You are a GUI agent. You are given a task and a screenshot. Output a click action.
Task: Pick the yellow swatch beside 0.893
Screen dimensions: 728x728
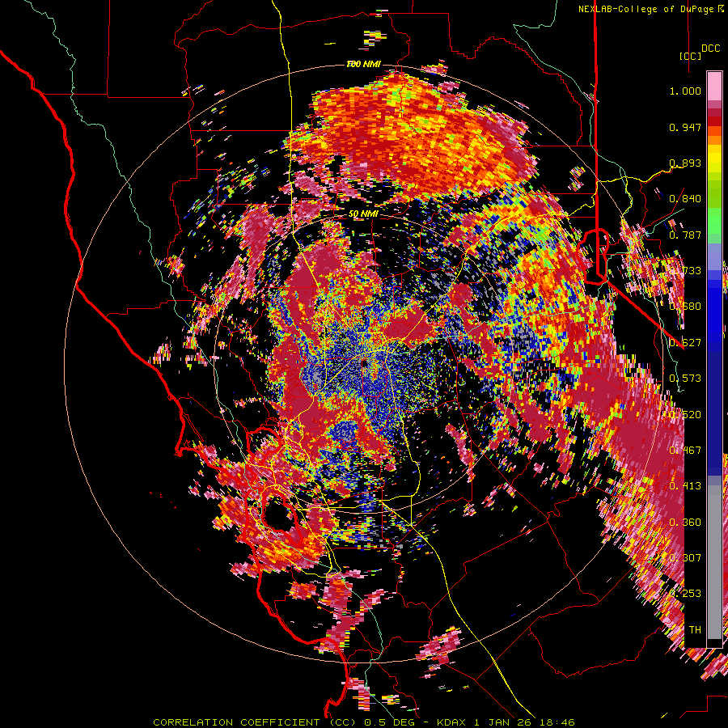(x=714, y=163)
